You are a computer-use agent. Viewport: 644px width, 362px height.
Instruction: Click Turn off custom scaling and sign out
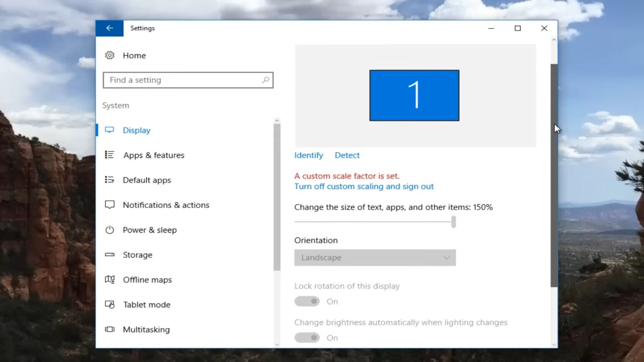tap(364, 186)
